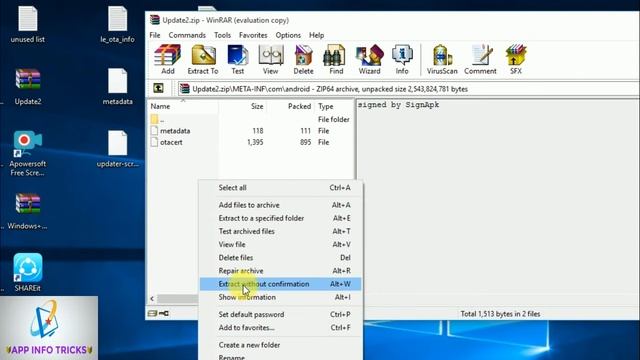Choose Show information option
640x360 pixels.
pos(280,297)
